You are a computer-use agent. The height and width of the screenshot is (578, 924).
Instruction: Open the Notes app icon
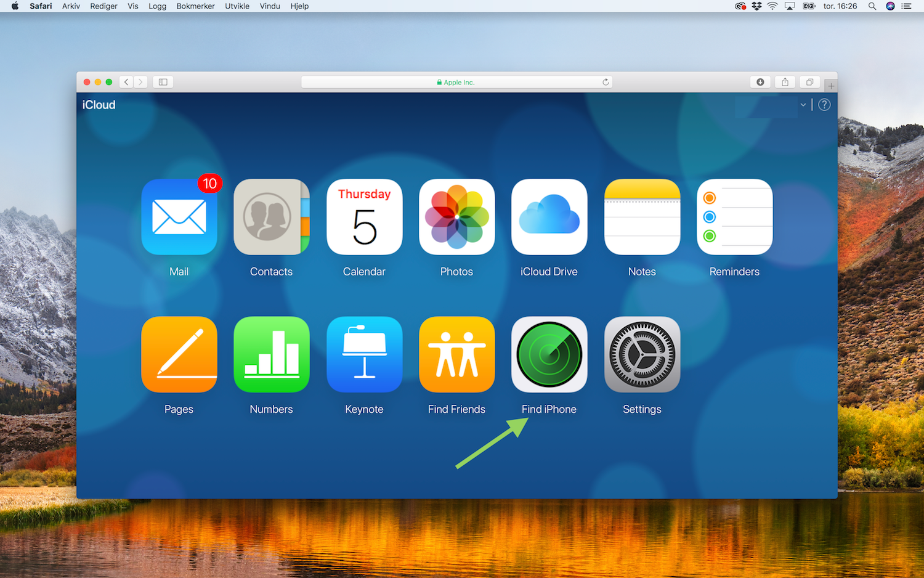[642, 217]
